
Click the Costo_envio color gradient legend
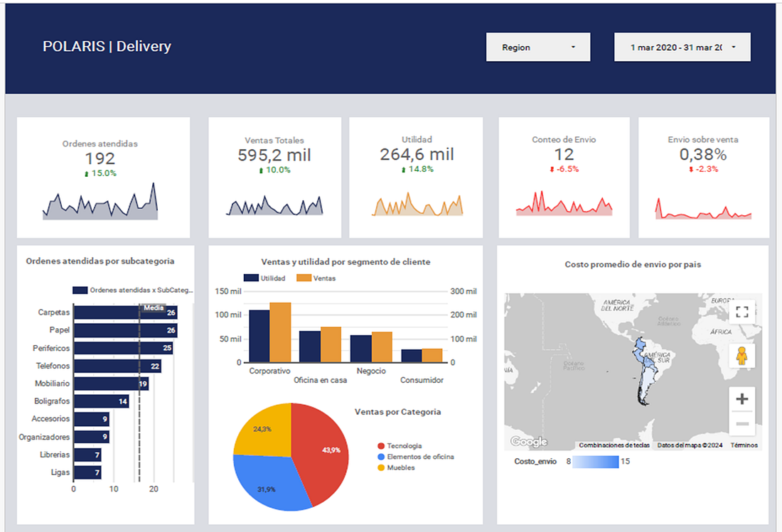596,462
